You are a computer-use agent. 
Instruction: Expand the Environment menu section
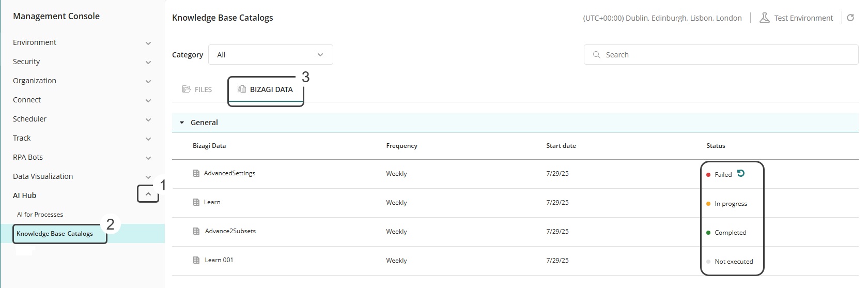(x=148, y=43)
